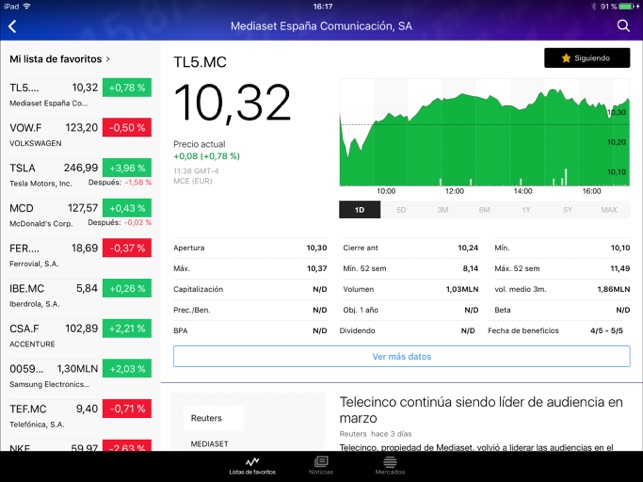Tap the Bluetooth icon in status bar

tap(593, 6)
